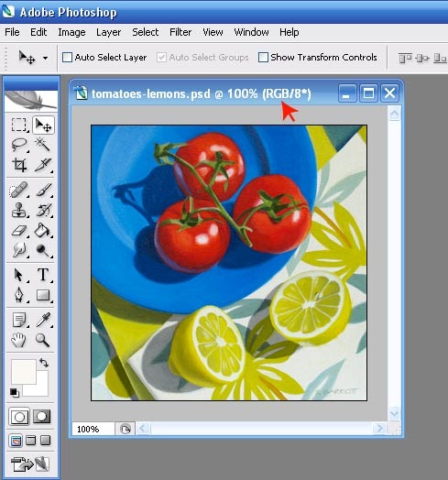Select the Eraser tool

point(19,230)
